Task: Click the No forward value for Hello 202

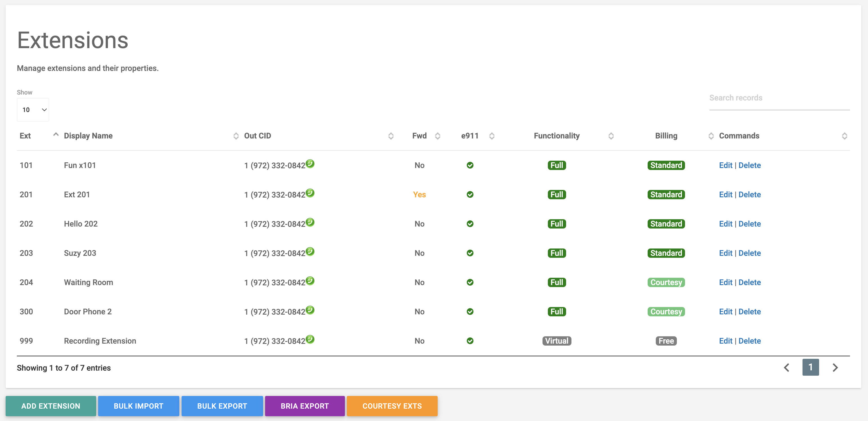Action: click(x=419, y=224)
